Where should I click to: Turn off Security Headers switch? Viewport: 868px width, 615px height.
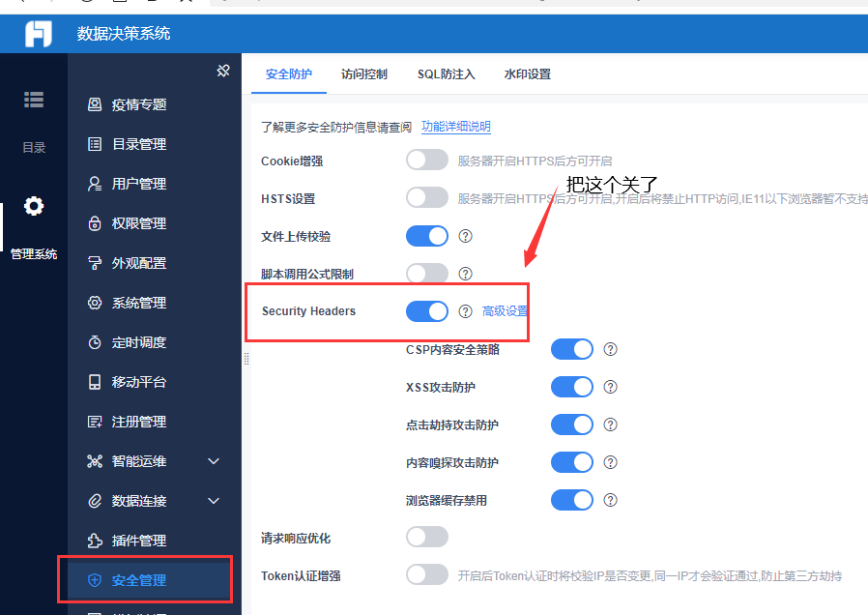point(427,311)
